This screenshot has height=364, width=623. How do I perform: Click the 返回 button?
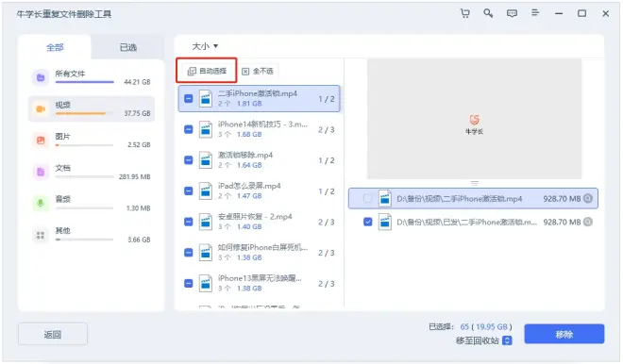(53, 334)
